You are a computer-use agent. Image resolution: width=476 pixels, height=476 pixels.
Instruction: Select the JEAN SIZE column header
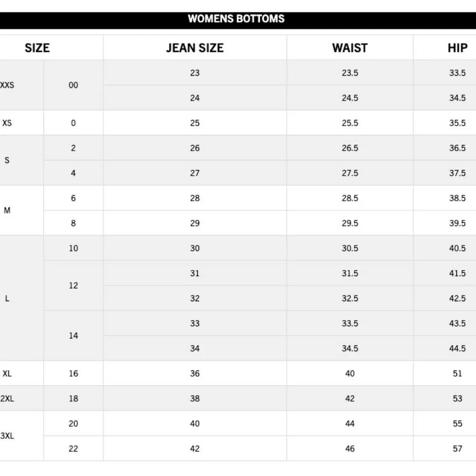(x=195, y=48)
